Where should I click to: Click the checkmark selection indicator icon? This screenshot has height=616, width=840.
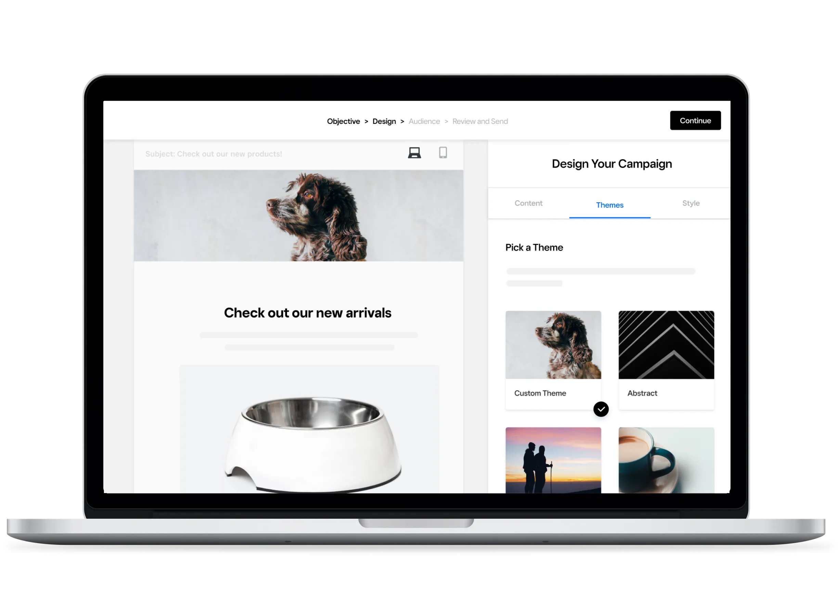click(600, 409)
